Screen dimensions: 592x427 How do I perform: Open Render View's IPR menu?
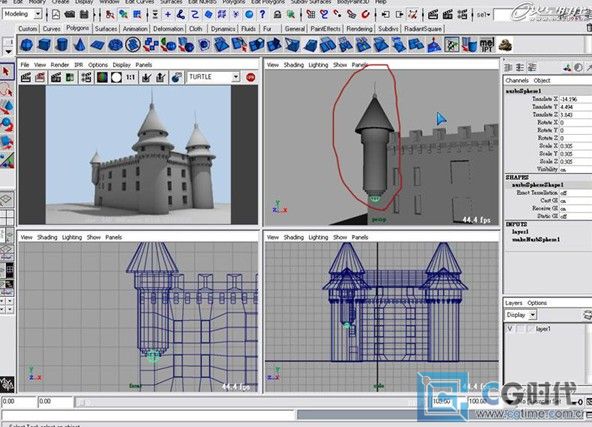click(x=79, y=65)
